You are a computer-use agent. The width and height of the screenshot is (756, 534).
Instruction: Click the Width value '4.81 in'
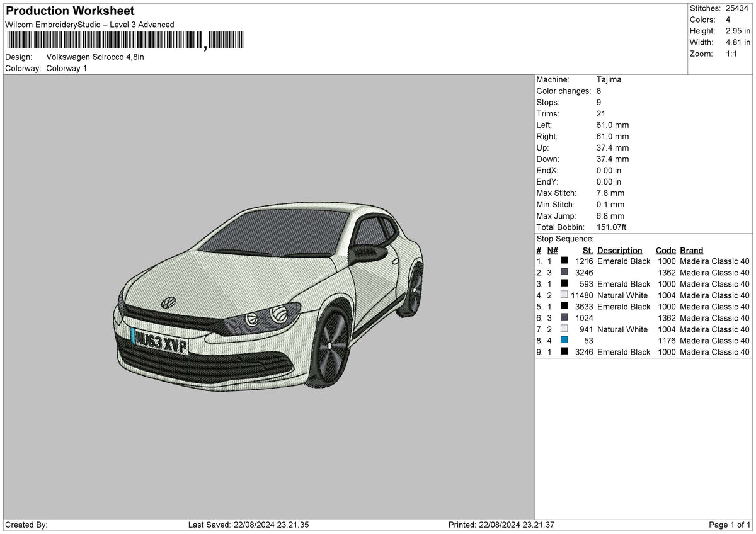(737, 42)
